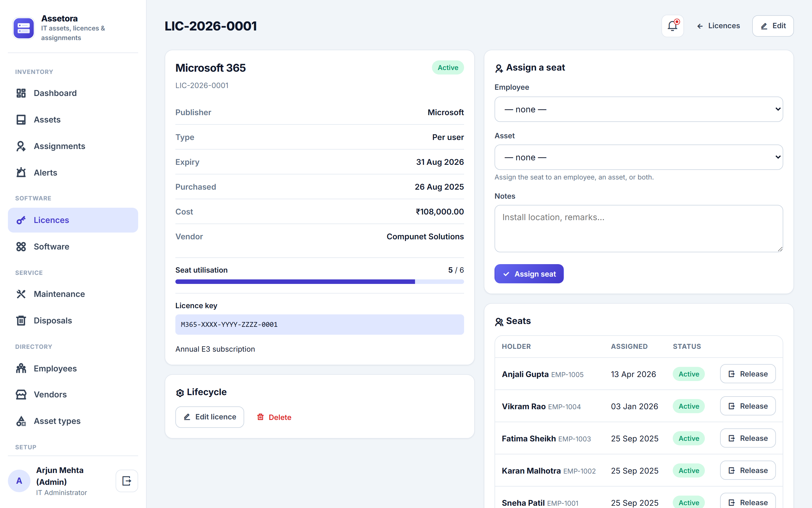Click the back arrow before Licences
This screenshot has height=508, width=812.
[x=700, y=26]
